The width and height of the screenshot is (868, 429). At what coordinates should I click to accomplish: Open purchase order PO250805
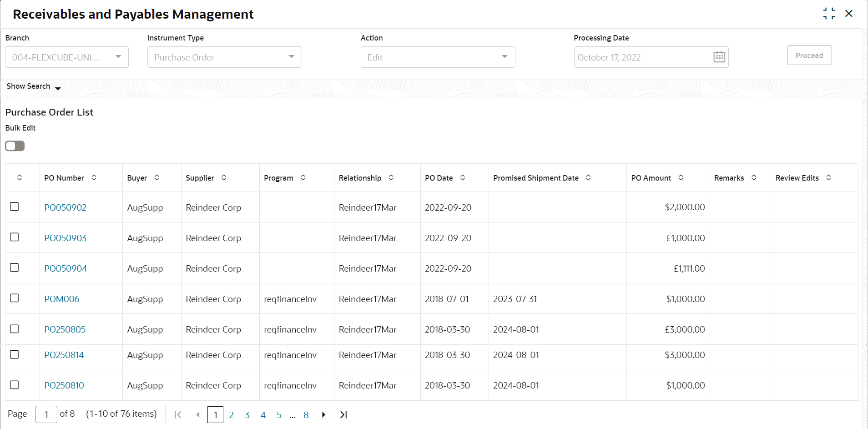coord(65,329)
